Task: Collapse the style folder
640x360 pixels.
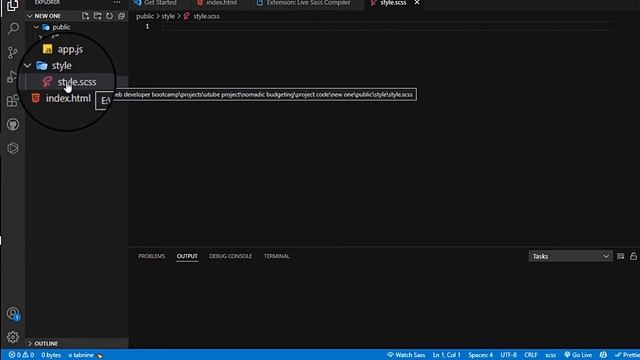Action: [27, 65]
